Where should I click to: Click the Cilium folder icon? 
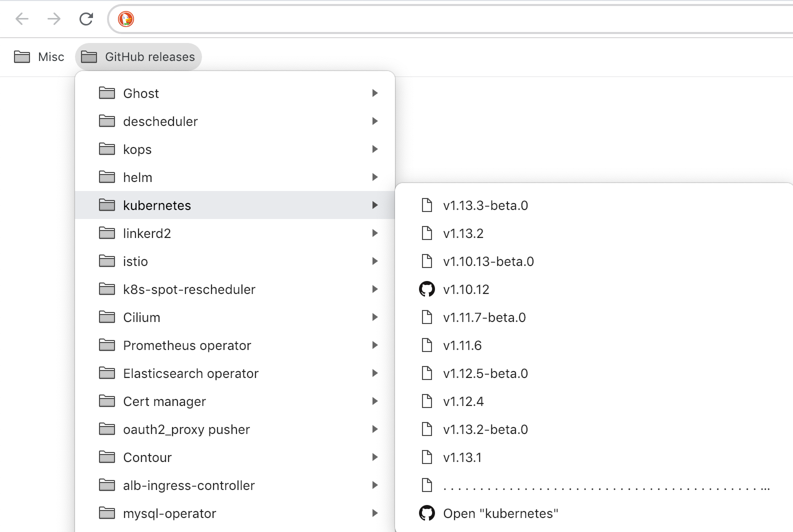[x=107, y=317]
